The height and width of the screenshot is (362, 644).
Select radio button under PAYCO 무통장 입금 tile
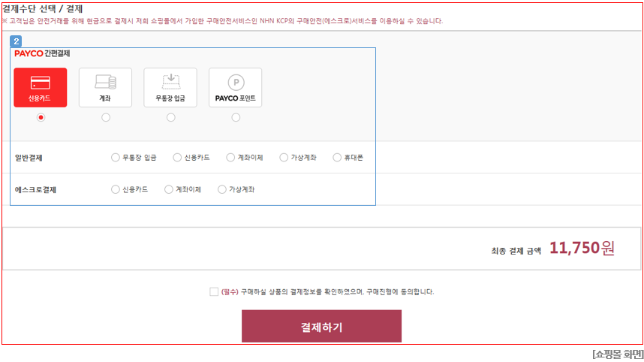pyautogui.click(x=171, y=117)
